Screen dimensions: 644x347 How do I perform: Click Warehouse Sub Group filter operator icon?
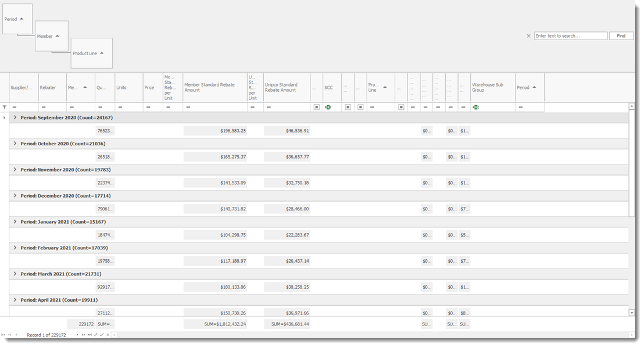click(x=477, y=107)
